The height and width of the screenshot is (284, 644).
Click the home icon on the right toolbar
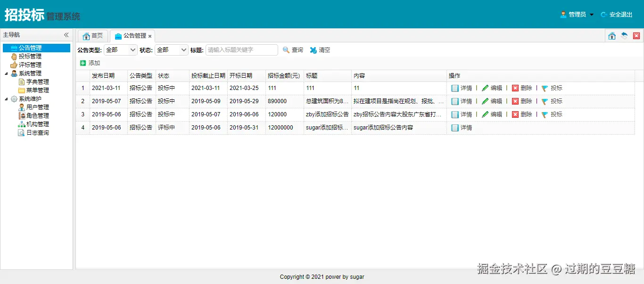(x=611, y=35)
